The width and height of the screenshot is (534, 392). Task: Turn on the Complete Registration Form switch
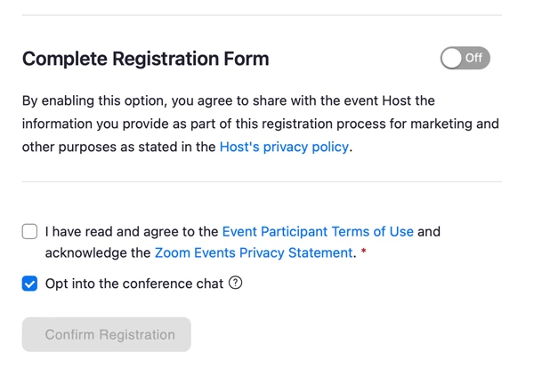click(465, 59)
